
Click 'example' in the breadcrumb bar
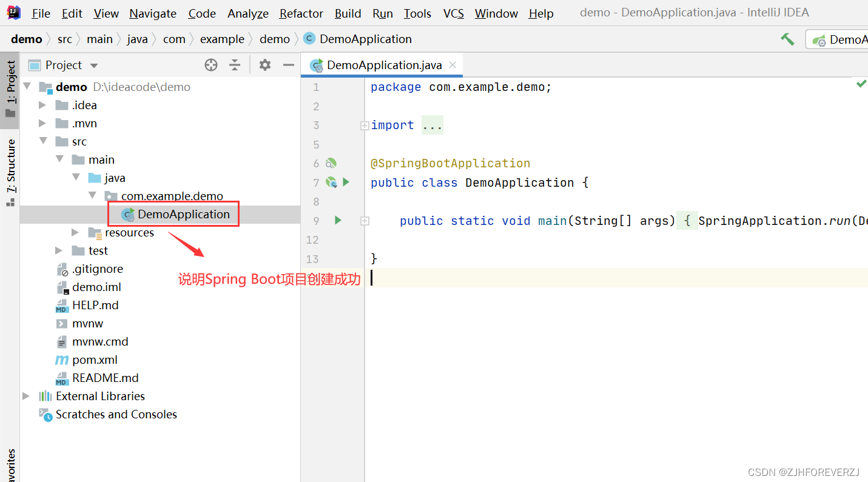[222, 39]
